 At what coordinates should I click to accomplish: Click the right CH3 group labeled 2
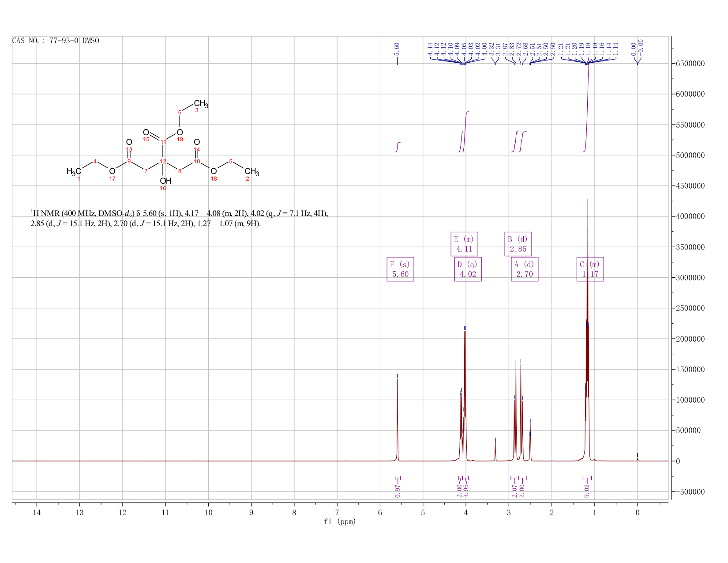point(252,172)
